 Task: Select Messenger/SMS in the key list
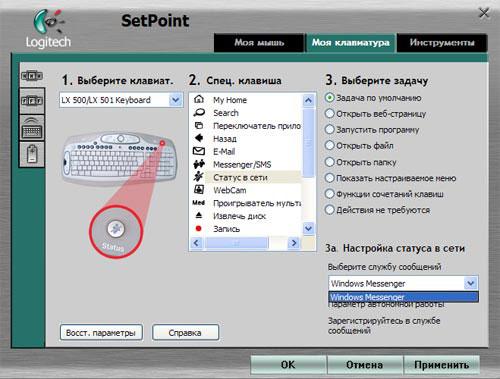tap(242, 164)
